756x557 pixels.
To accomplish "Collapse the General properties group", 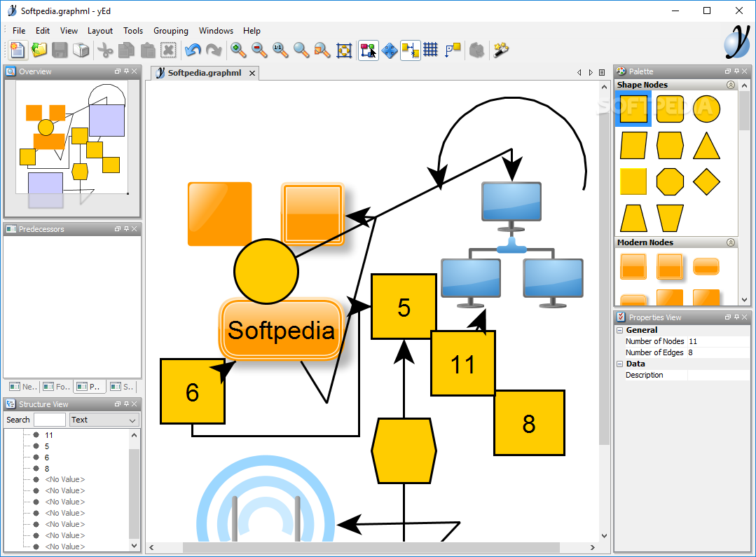I will pos(620,330).
